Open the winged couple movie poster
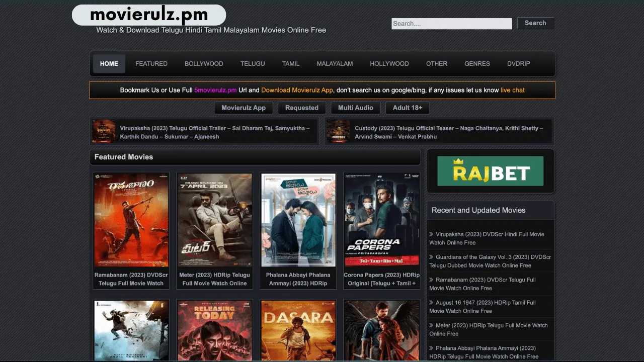The width and height of the screenshot is (644, 362). (382, 330)
